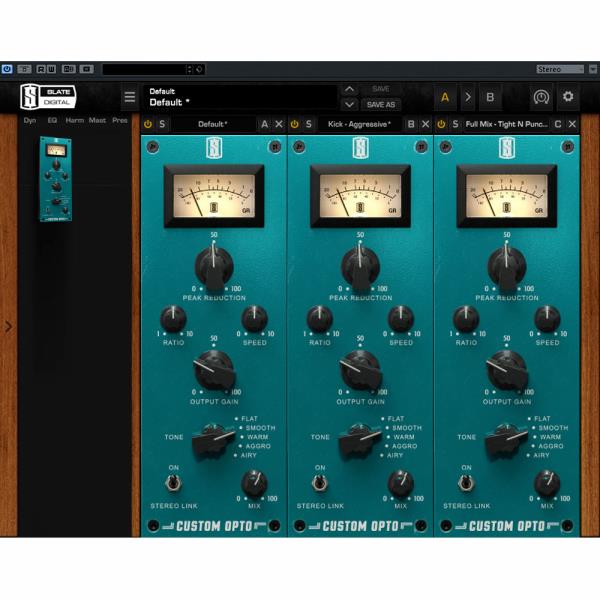Toggle W automation write button in host bar

point(51,69)
